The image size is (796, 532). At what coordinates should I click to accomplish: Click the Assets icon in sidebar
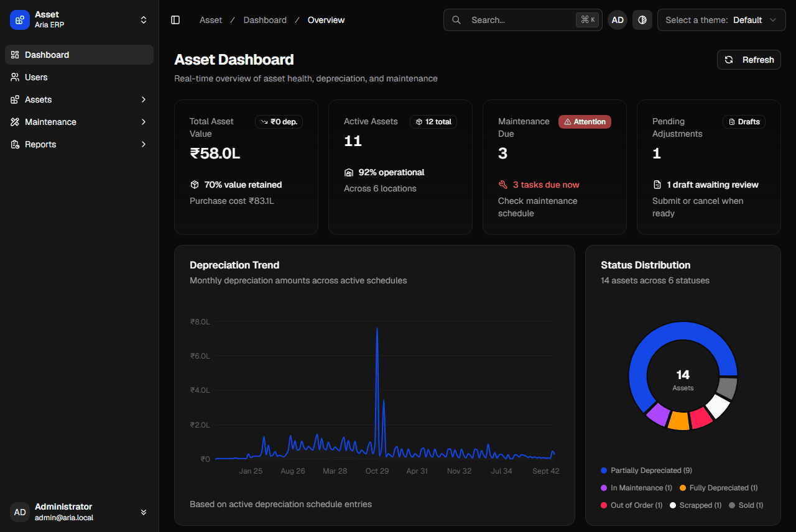point(15,99)
